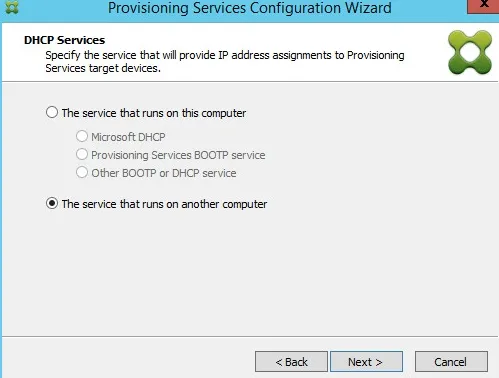The image size is (499, 378).
Task: Click 'Other BOOTP or DHCP service' label text
Action: (164, 173)
